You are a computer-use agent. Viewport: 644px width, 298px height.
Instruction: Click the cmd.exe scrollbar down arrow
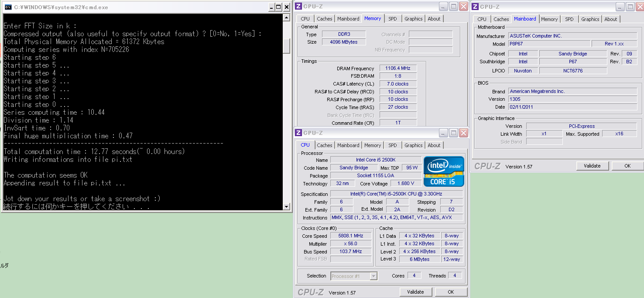click(287, 206)
